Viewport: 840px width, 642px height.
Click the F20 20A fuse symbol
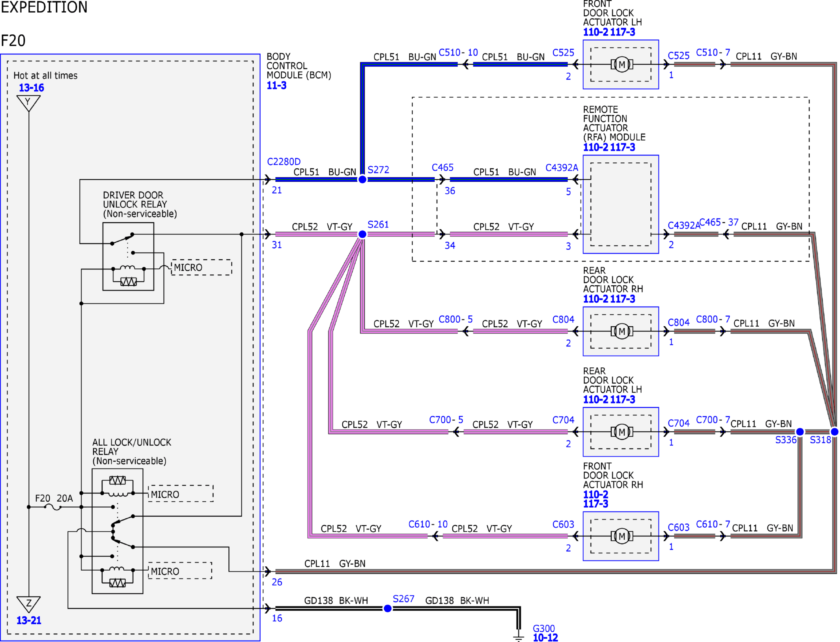point(53,507)
